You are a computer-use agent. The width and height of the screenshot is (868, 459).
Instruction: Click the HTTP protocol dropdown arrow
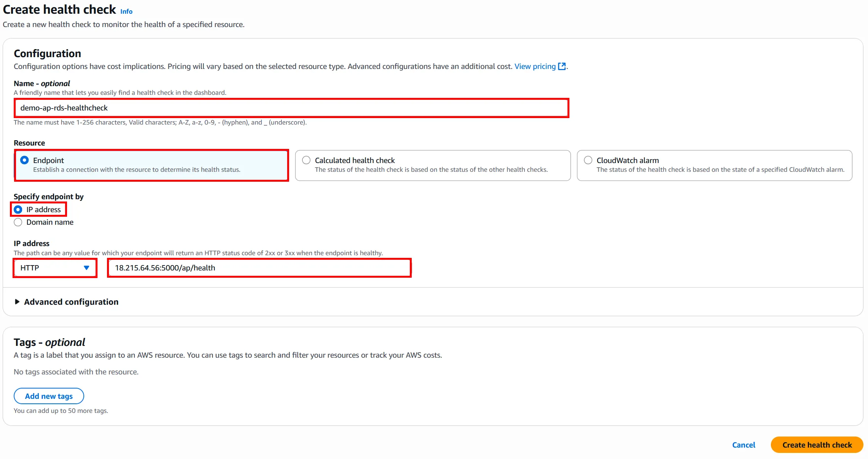[86, 268]
